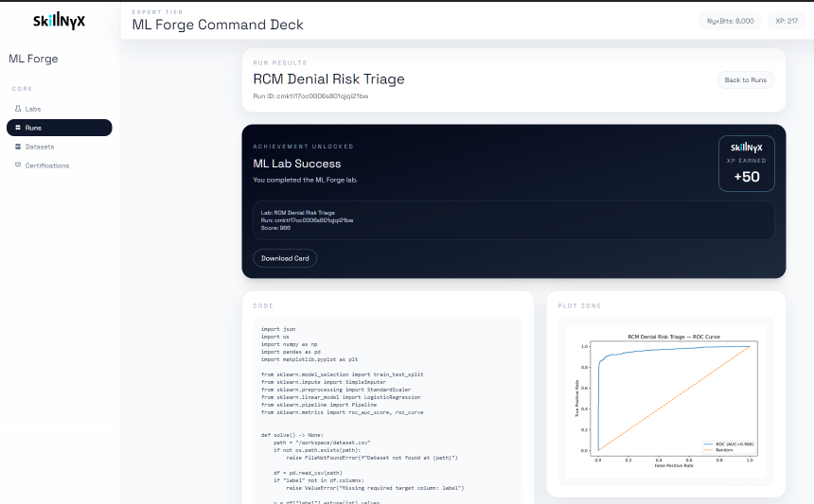This screenshot has width=814, height=504.
Task: Click the "import json" code line
Action: [278, 329]
